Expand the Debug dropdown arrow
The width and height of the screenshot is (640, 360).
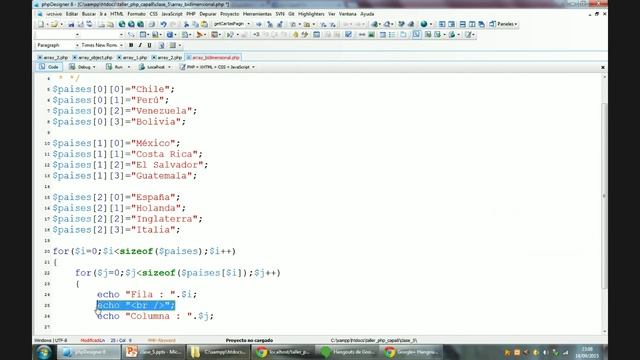click(94, 67)
